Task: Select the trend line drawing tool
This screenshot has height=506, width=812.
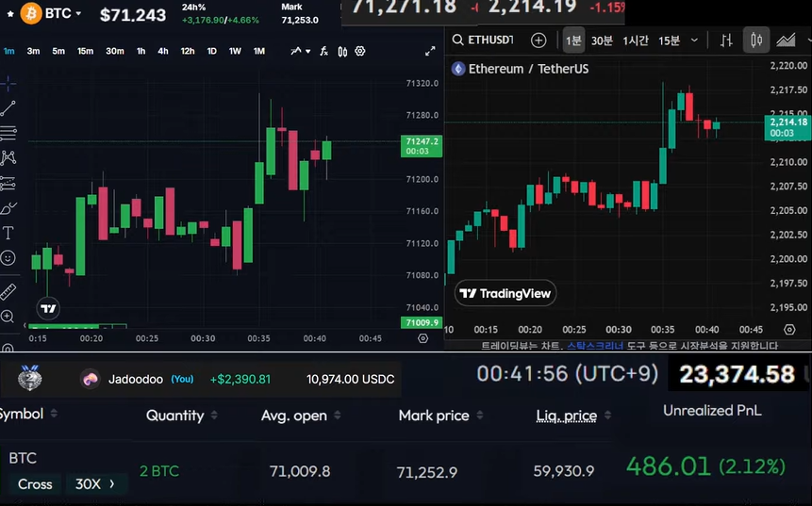Action: coord(8,108)
